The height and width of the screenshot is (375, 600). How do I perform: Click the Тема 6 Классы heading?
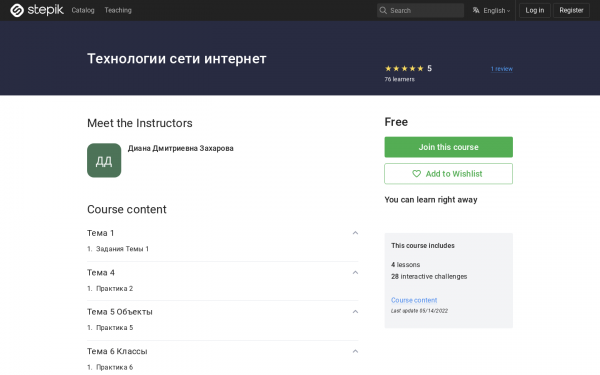pos(117,351)
